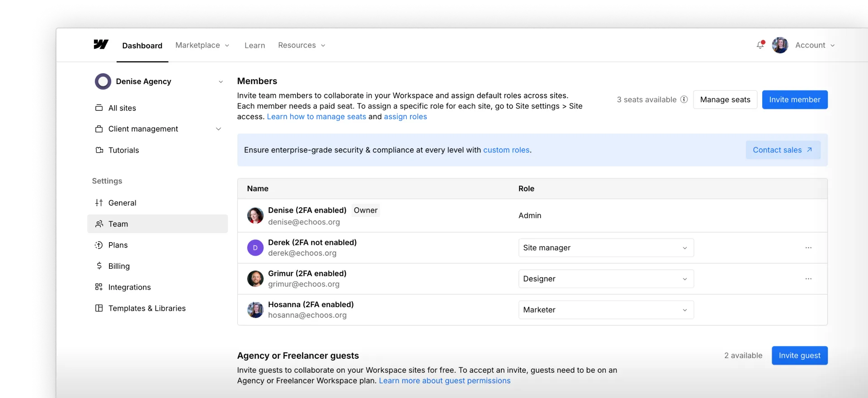
Task: Click Denise's member avatar photo
Action: tap(255, 215)
